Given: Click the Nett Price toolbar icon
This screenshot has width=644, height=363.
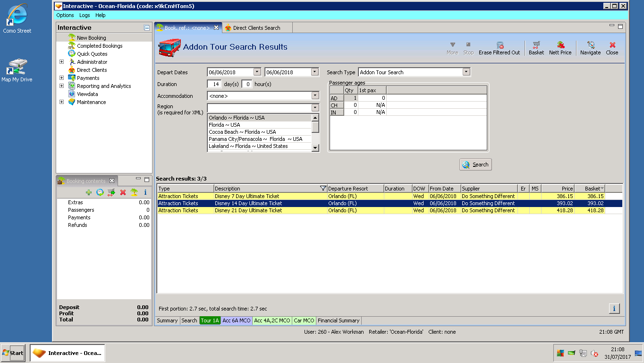Looking at the screenshot, I should [560, 48].
